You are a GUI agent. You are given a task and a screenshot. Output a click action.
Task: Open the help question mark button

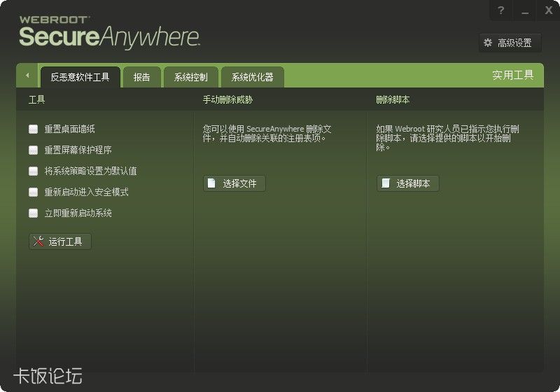pos(501,10)
